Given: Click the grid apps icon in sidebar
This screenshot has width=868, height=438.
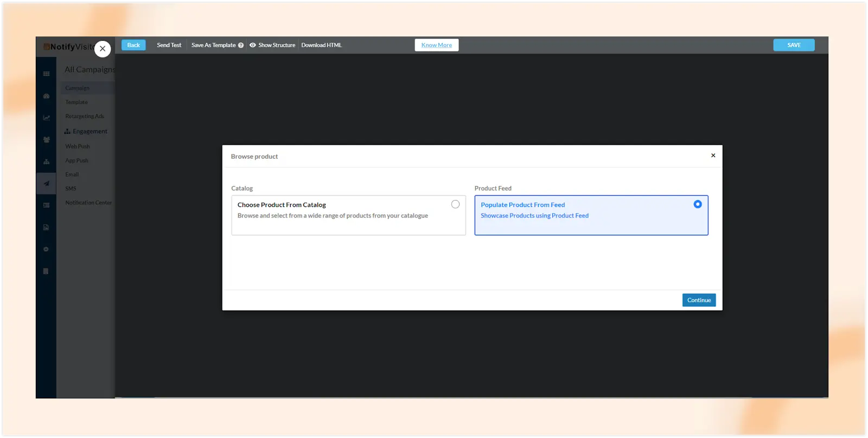Looking at the screenshot, I should coord(46,74).
